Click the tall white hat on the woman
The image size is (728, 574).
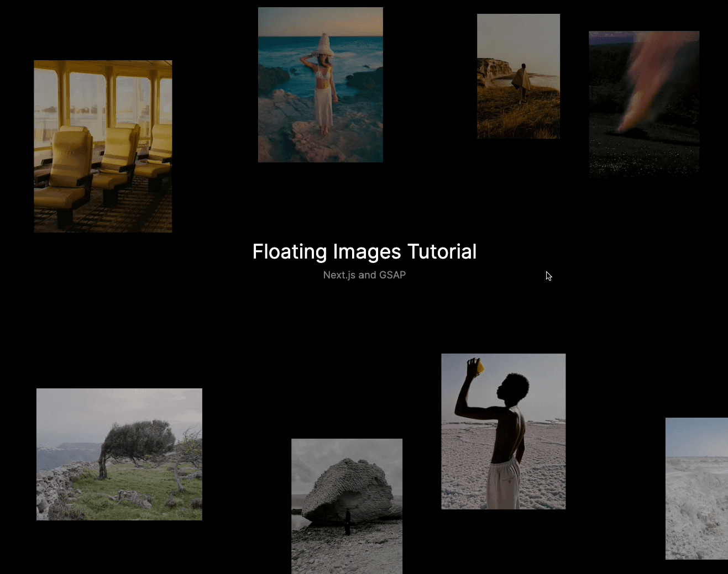(323, 45)
